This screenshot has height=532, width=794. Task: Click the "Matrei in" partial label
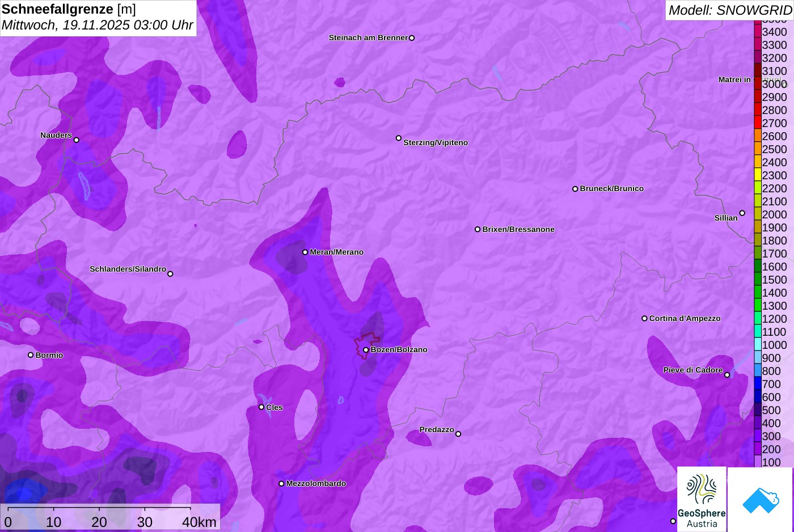735,80
